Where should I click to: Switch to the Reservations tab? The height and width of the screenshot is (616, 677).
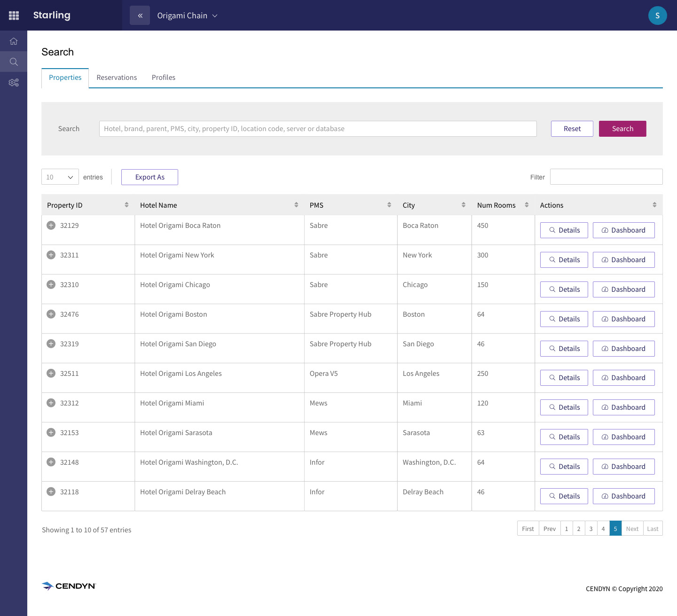[x=117, y=78]
